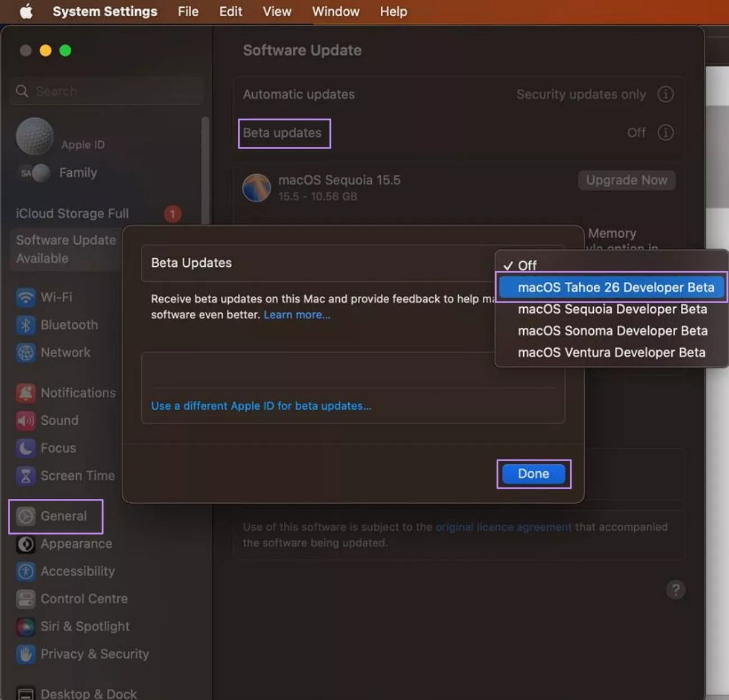This screenshot has width=729, height=700.
Task: Open the Edit menu
Action: (230, 11)
